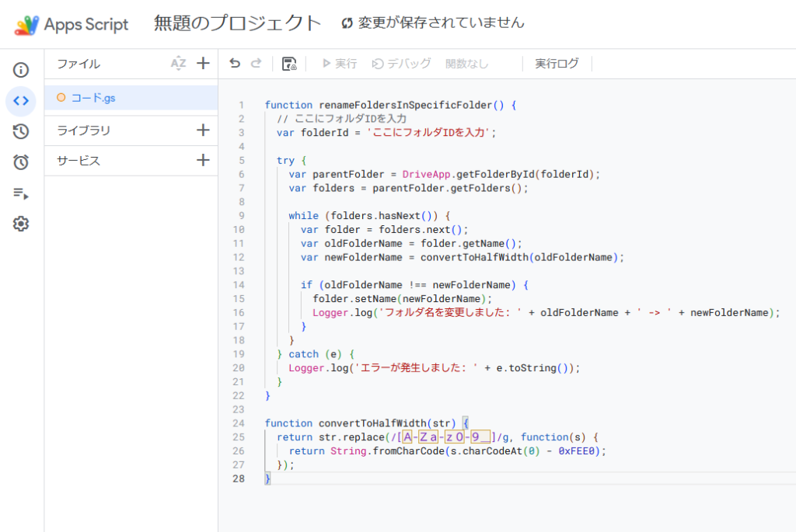
Task: Open the Triggers alarm clock icon
Action: point(21,162)
